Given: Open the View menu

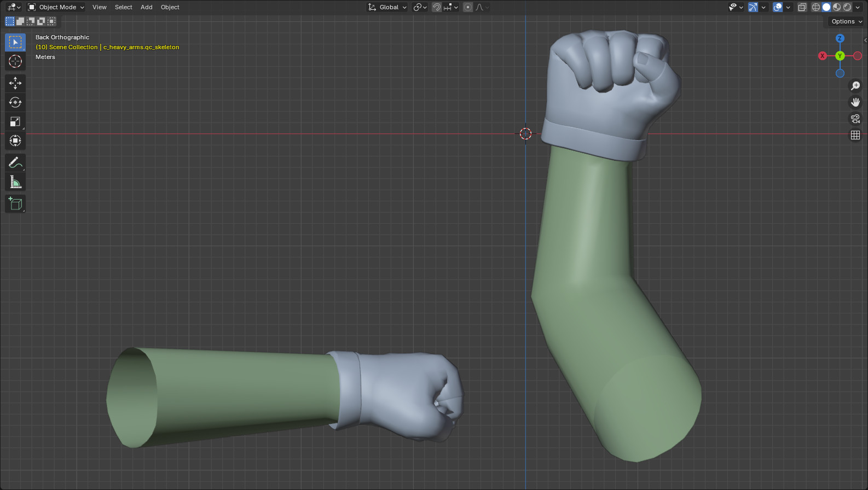Looking at the screenshot, I should pyautogui.click(x=100, y=7).
